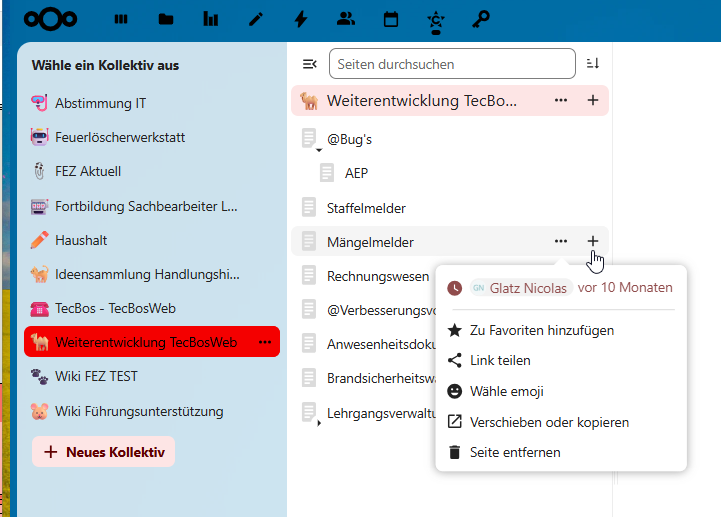Expand the Lehrgangsverwaltung page subtree

[x=319, y=423]
